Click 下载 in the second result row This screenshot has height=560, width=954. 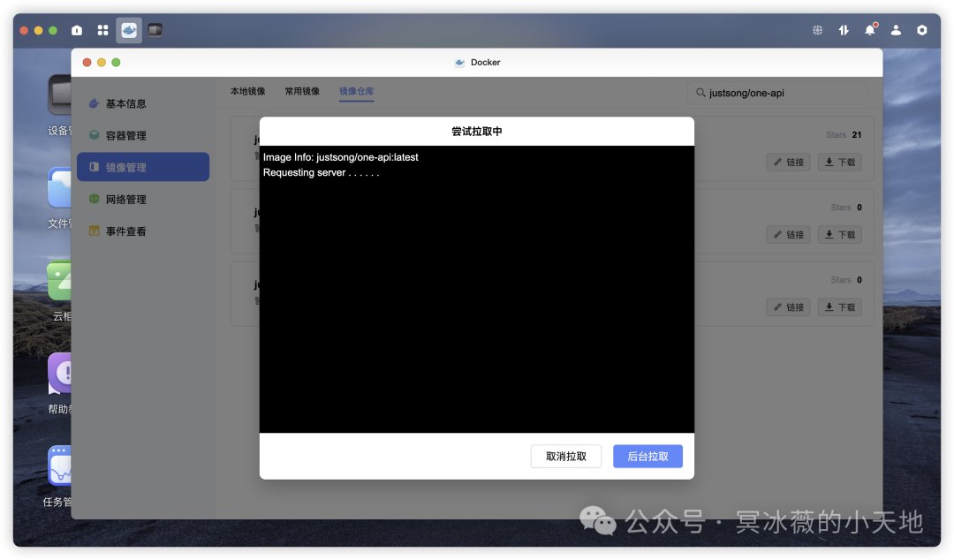840,234
